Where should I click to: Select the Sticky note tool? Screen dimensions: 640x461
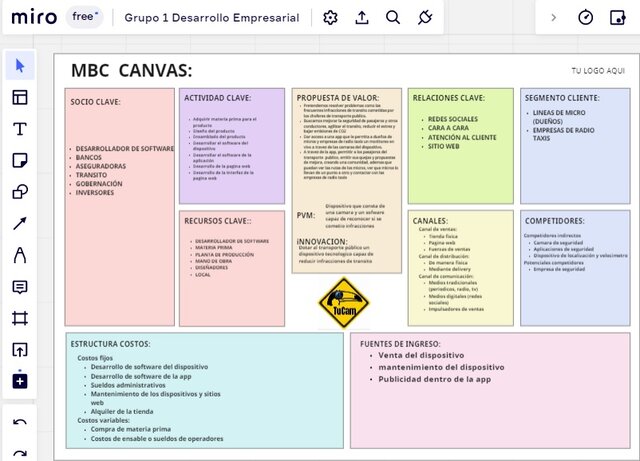coord(20,160)
